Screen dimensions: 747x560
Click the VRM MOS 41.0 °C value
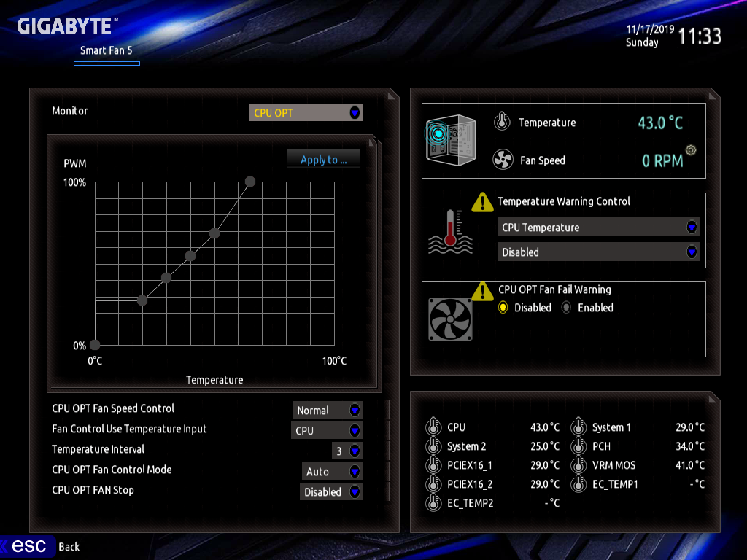coord(690,465)
